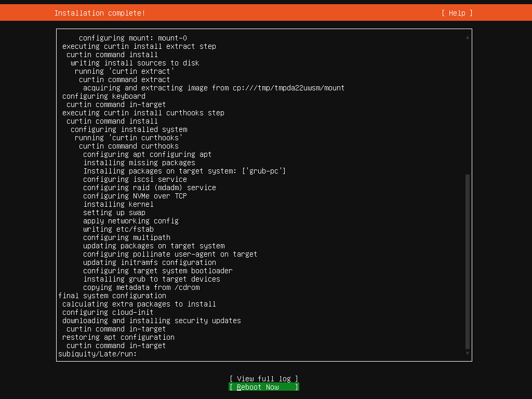532x399 pixels.
Task: Click the log scrollbar thumb
Action: (468, 261)
